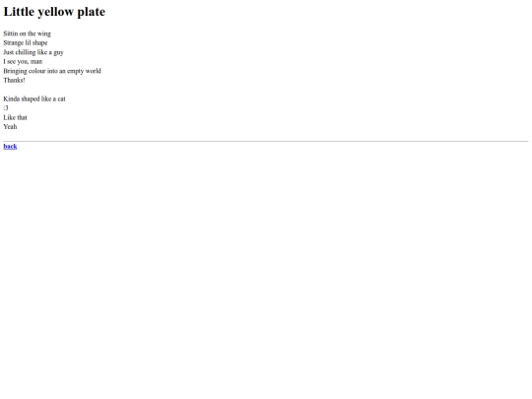Click the word "world" in the poem
Screen dimensions: 532x399
tap(93, 71)
